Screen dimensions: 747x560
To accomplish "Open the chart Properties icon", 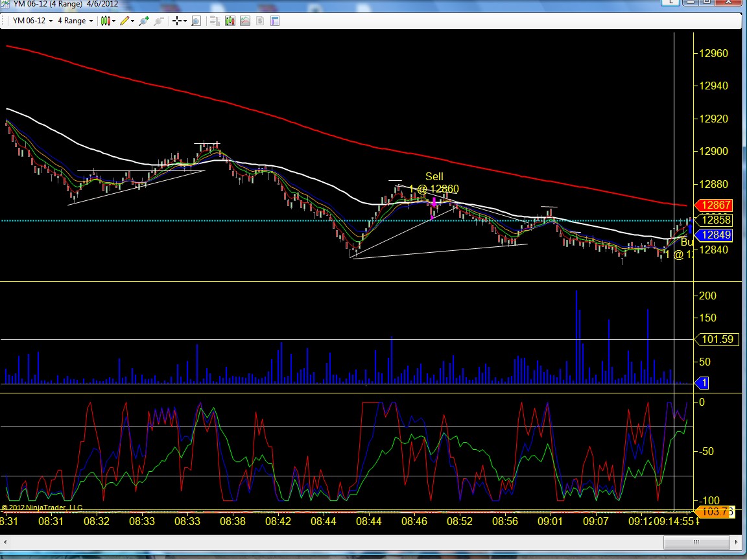I will tap(275, 21).
